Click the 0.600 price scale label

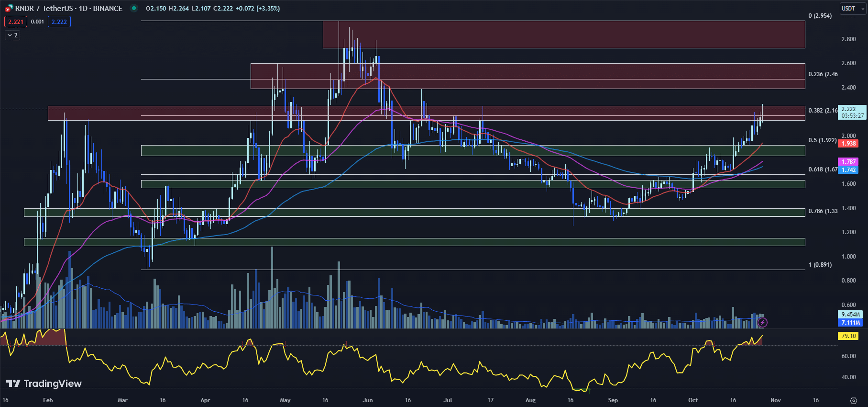(x=849, y=305)
